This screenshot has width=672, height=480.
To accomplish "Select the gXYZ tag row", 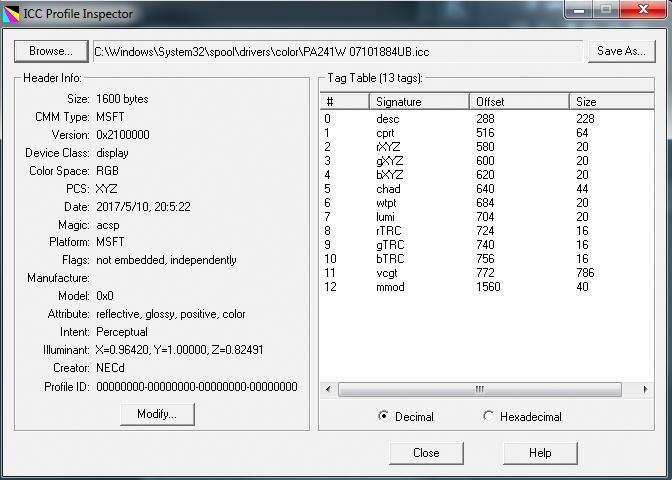I will (x=486, y=161).
